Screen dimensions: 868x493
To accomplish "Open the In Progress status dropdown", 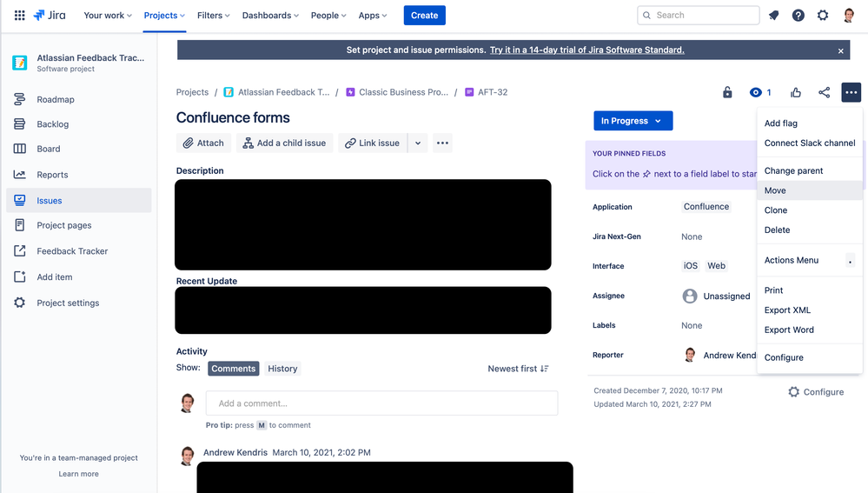I will [x=633, y=121].
